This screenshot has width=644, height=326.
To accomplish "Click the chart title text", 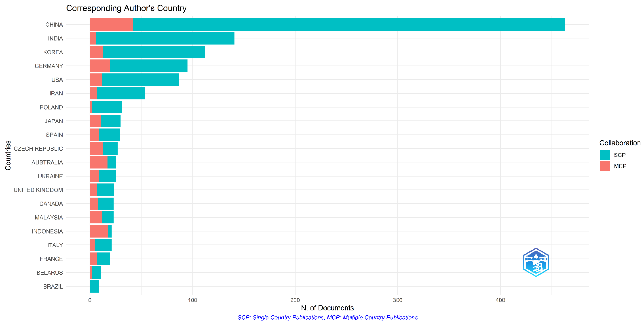I will (x=126, y=8).
